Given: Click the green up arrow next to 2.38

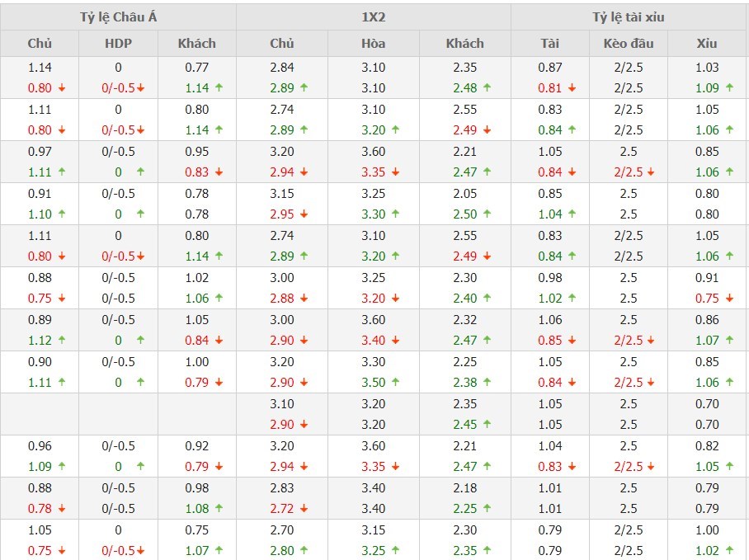Looking at the screenshot, I should click(x=488, y=382).
